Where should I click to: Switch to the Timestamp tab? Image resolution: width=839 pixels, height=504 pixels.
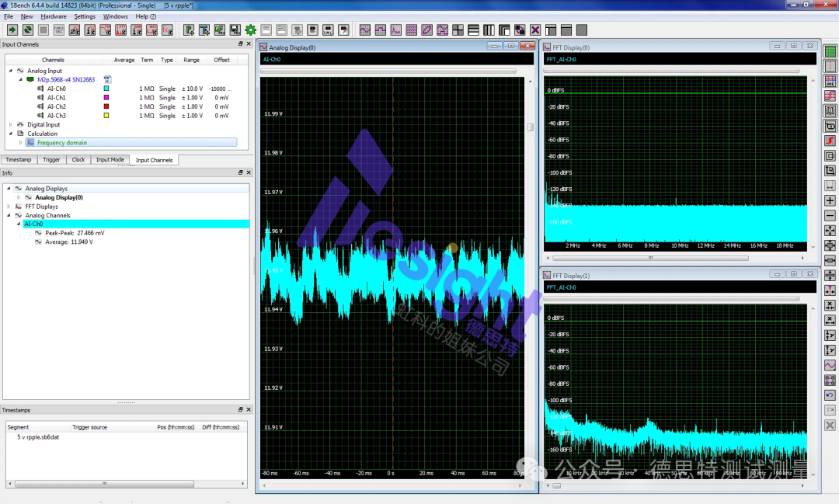point(19,160)
